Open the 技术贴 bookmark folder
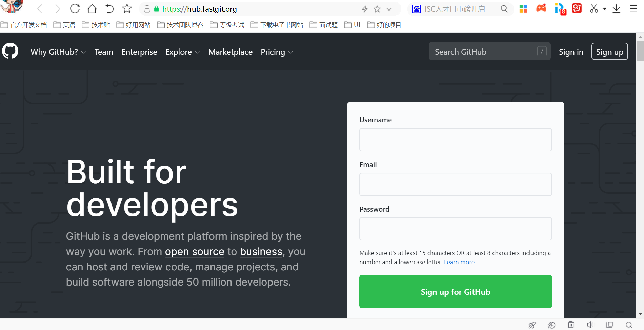Image resolution: width=644 pixels, height=330 pixels. (96, 25)
